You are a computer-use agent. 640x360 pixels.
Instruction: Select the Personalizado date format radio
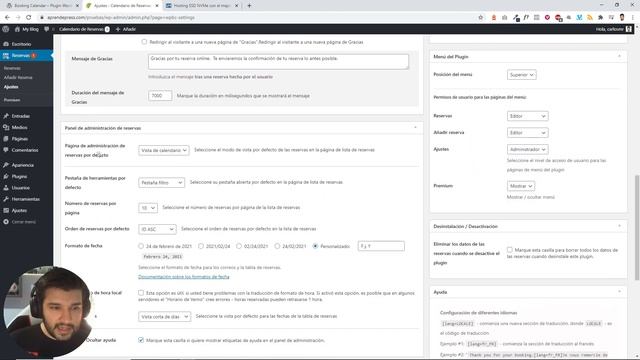pyautogui.click(x=315, y=246)
